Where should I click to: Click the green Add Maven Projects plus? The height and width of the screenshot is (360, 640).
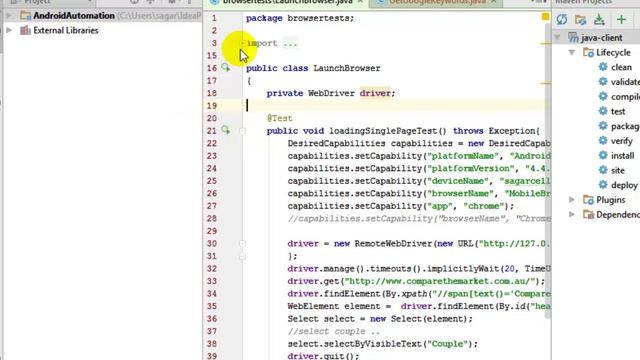(x=621, y=19)
